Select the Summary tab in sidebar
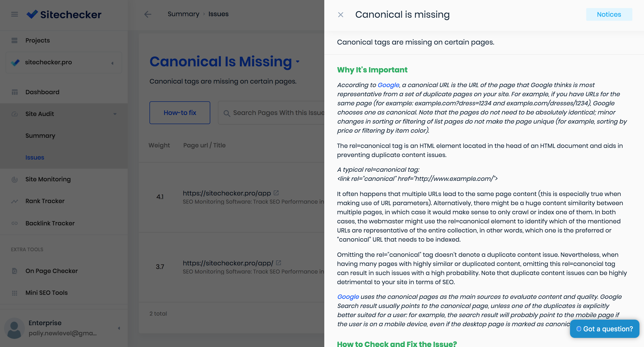644x347 pixels. pyautogui.click(x=40, y=136)
